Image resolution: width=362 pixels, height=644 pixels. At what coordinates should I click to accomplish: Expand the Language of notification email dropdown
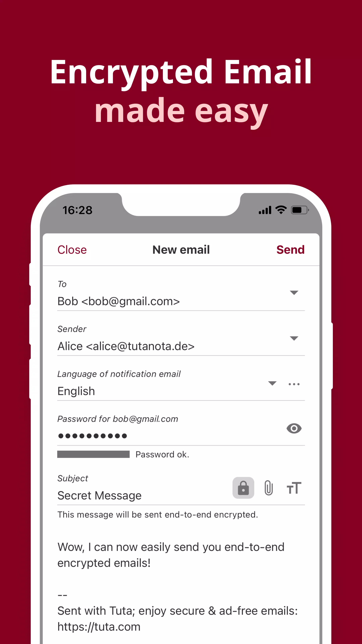click(273, 384)
